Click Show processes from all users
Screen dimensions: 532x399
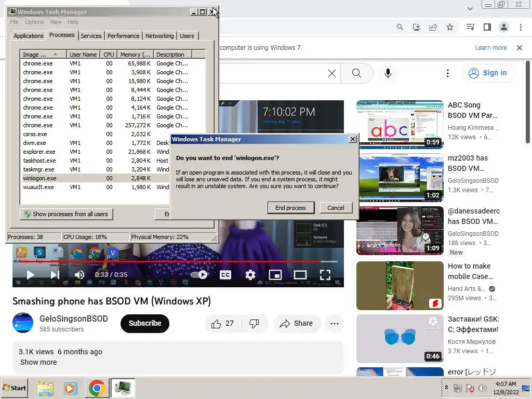66,214
